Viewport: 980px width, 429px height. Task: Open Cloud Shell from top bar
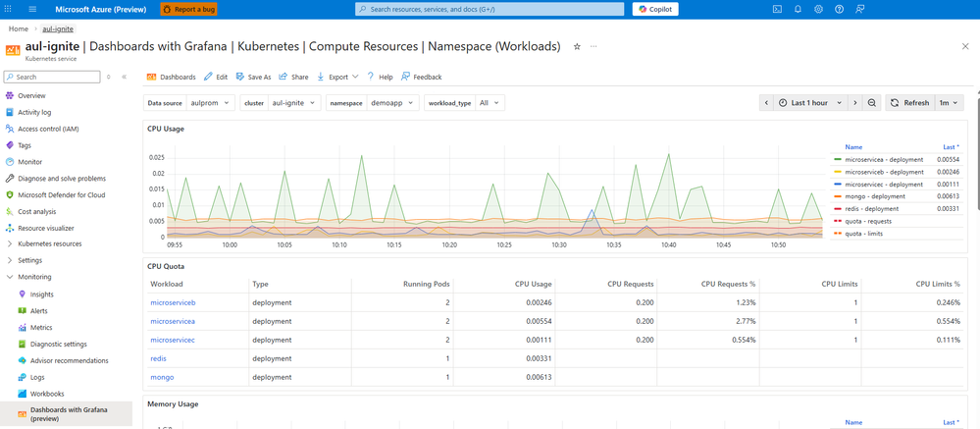777,9
